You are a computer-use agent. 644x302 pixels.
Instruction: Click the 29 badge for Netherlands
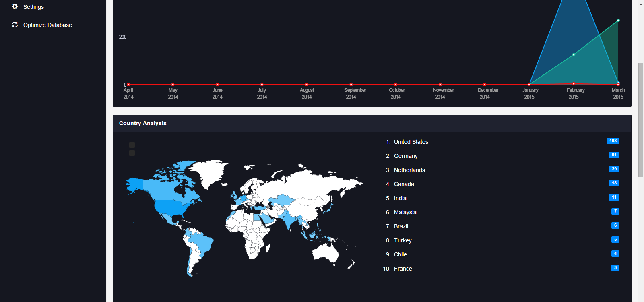tap(614, 169)
